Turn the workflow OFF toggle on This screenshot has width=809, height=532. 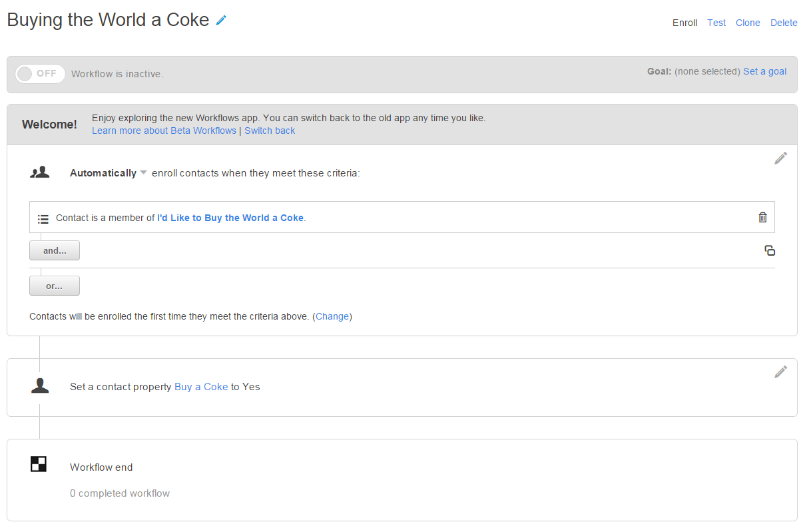tap(40, 74)
